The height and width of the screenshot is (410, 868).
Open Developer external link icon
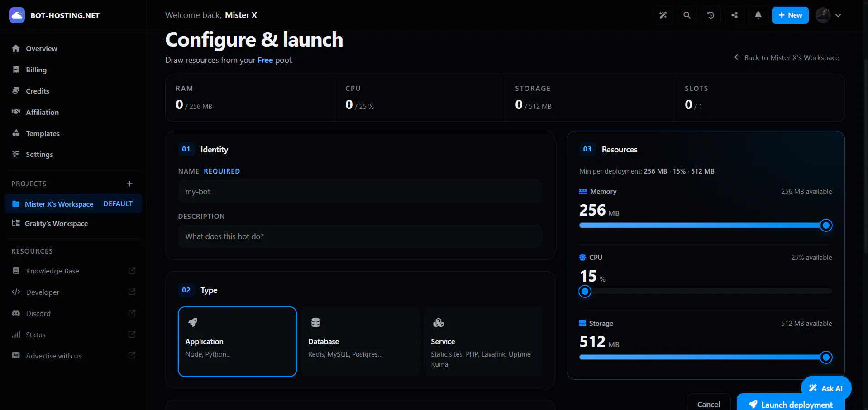pyautogui.click(x=132, y=292)
